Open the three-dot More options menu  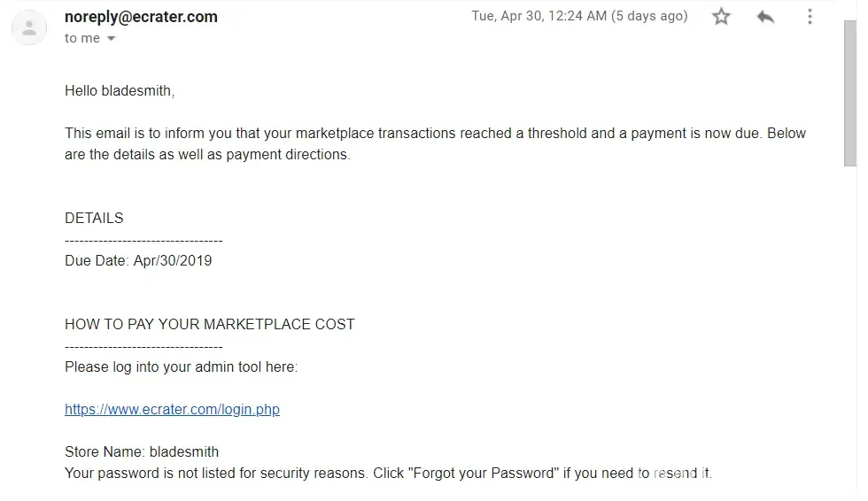(809, 17)
